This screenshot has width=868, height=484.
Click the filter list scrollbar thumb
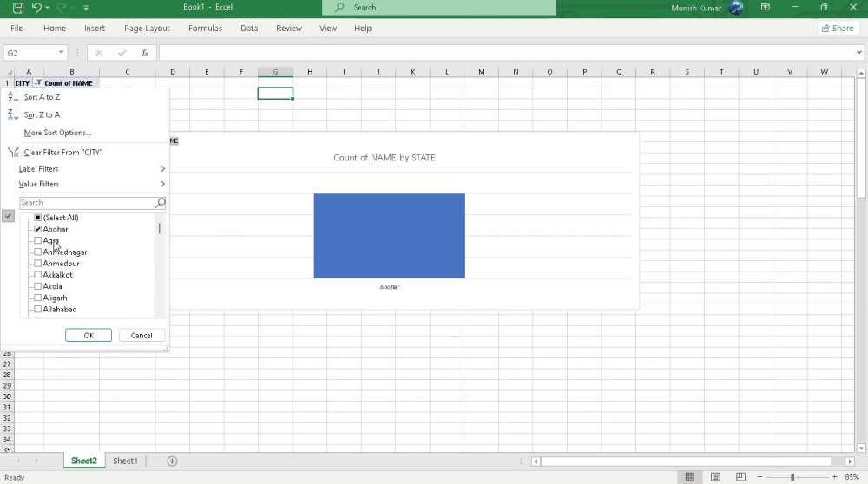pos(160,228)
